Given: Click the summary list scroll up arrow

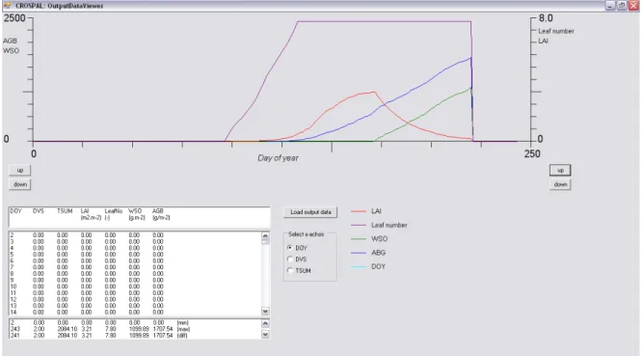Looking at the screenshot, I should click(265, 323).
